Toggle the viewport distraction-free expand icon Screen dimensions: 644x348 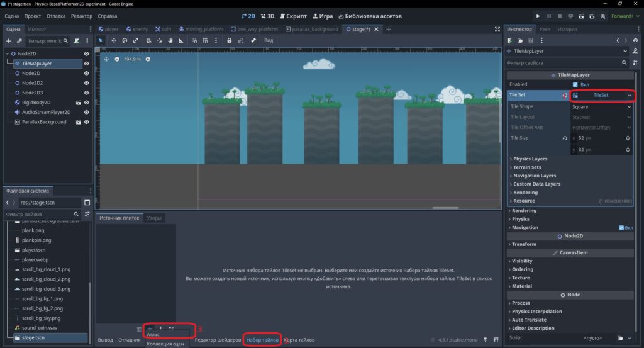coord(497,29)
